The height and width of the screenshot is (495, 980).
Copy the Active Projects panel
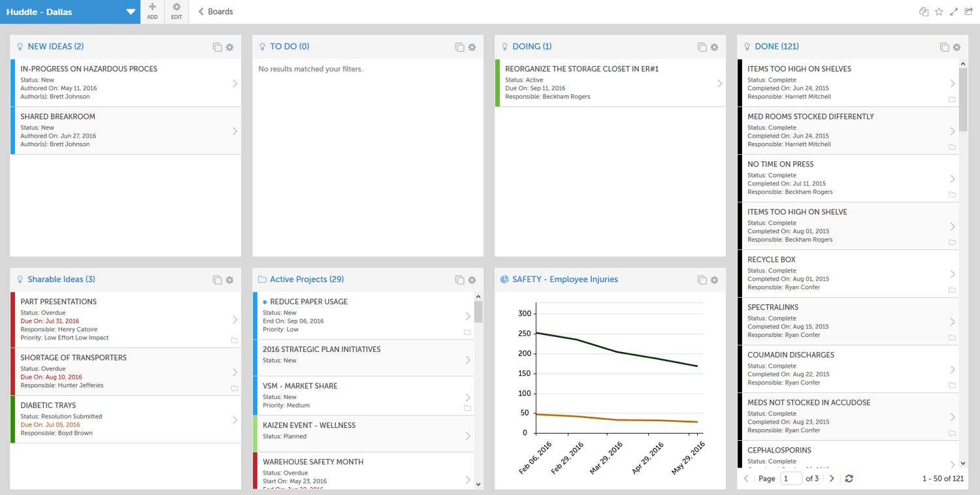click(x=459, y=279)
